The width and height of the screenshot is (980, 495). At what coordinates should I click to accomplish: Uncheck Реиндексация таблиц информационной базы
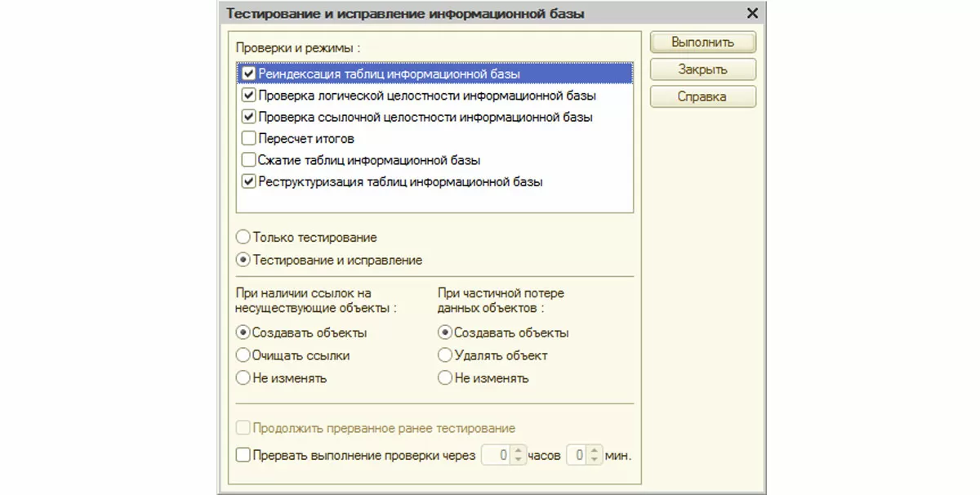tap(249, 74)
